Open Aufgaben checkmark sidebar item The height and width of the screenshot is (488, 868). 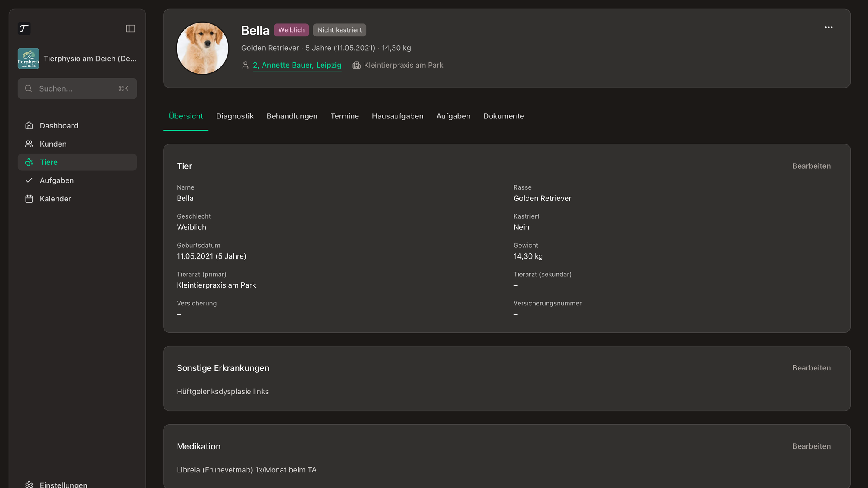[x=77, y=180]
